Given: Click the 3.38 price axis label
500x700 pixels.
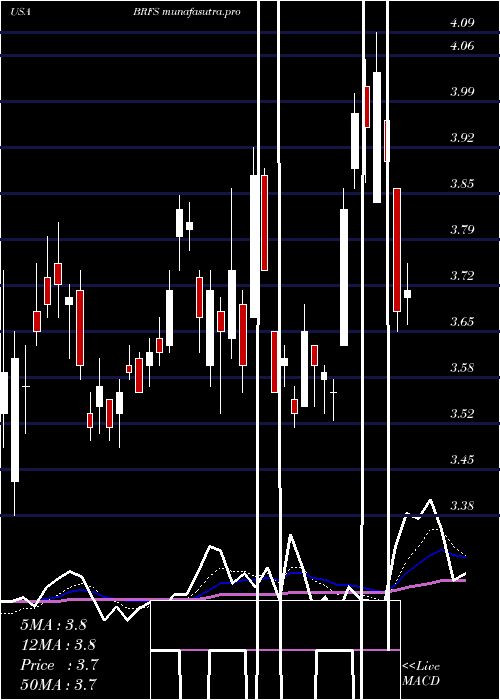Looking at the screenshot, I should (462, 505).
